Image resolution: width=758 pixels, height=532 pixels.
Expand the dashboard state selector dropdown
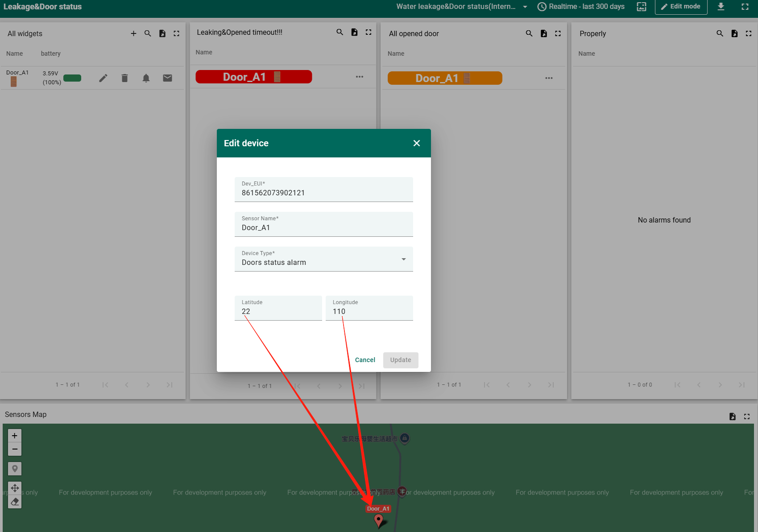[x=525, y=7]
